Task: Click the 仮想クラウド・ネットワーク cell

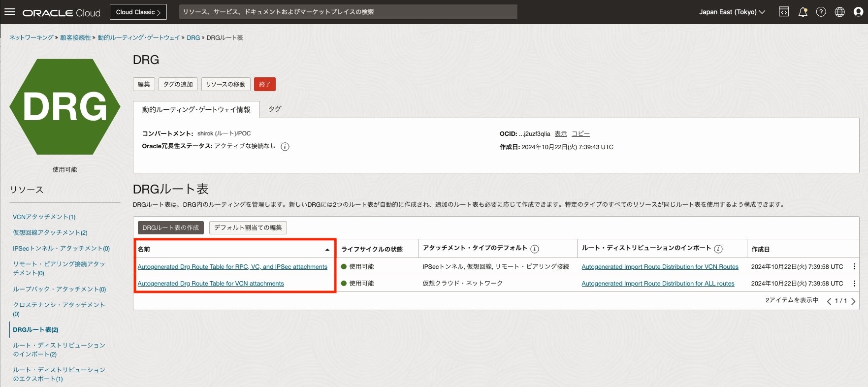Action: click(462, 283)
